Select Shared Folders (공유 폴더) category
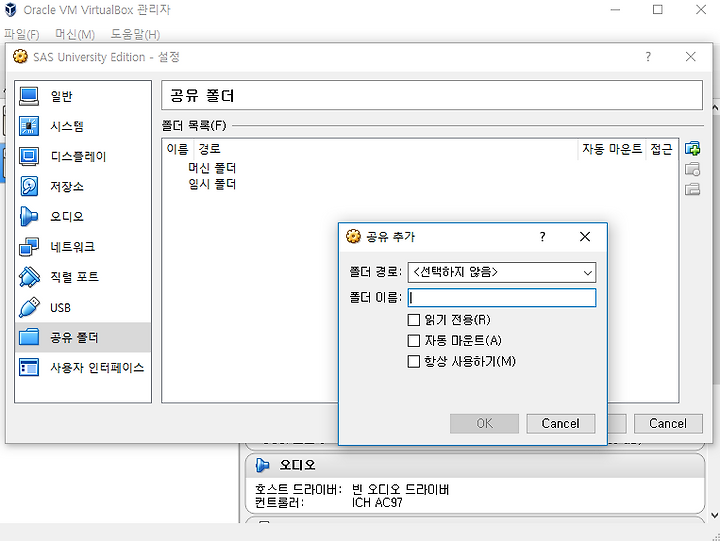The width and height of the screenshot is (720, 541). [83, 338]
